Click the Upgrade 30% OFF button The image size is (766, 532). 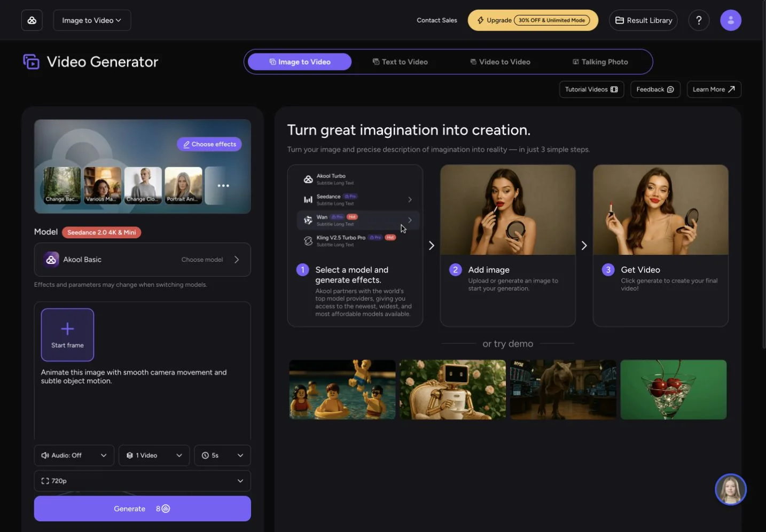click(x=533, y=20)
